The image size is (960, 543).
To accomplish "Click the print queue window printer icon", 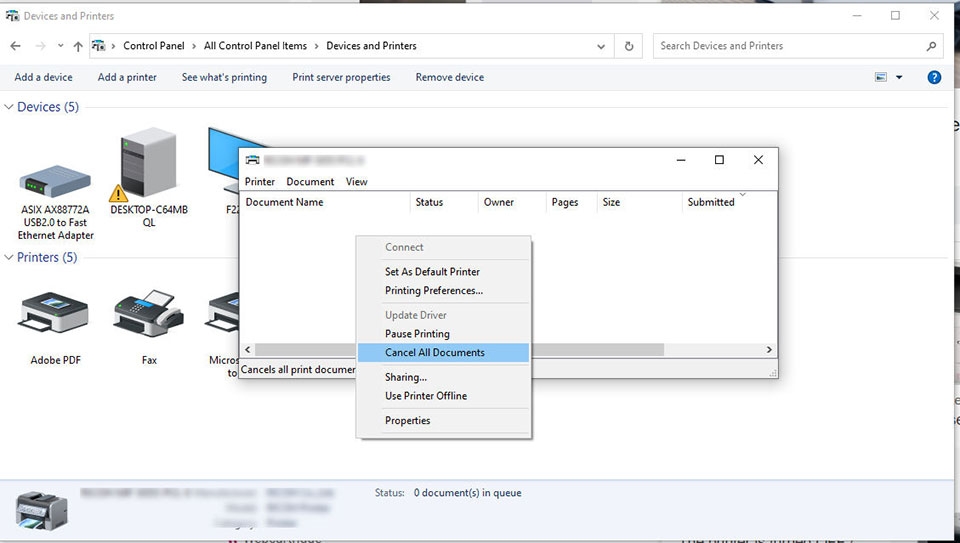I will pos(252,160).
